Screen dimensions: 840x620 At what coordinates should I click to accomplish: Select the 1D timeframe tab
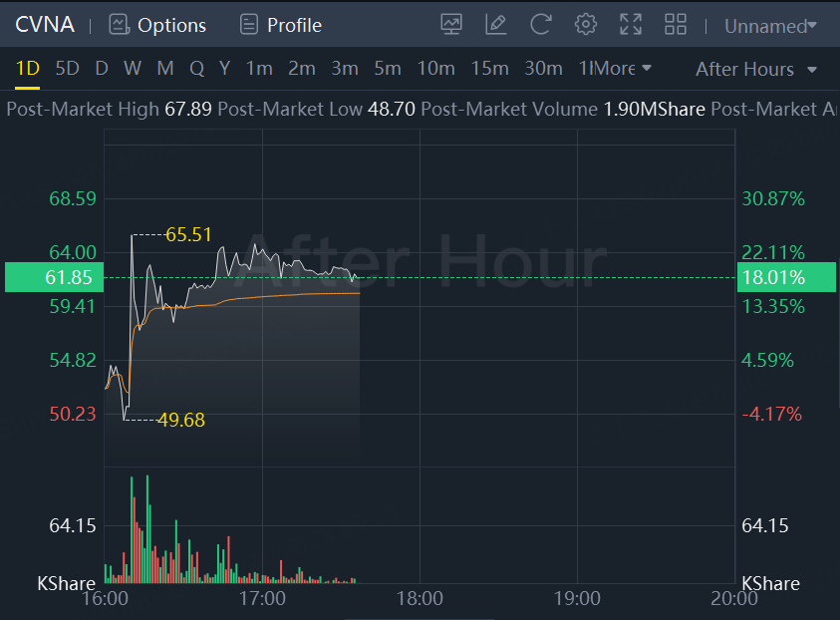tap(27, 69)
